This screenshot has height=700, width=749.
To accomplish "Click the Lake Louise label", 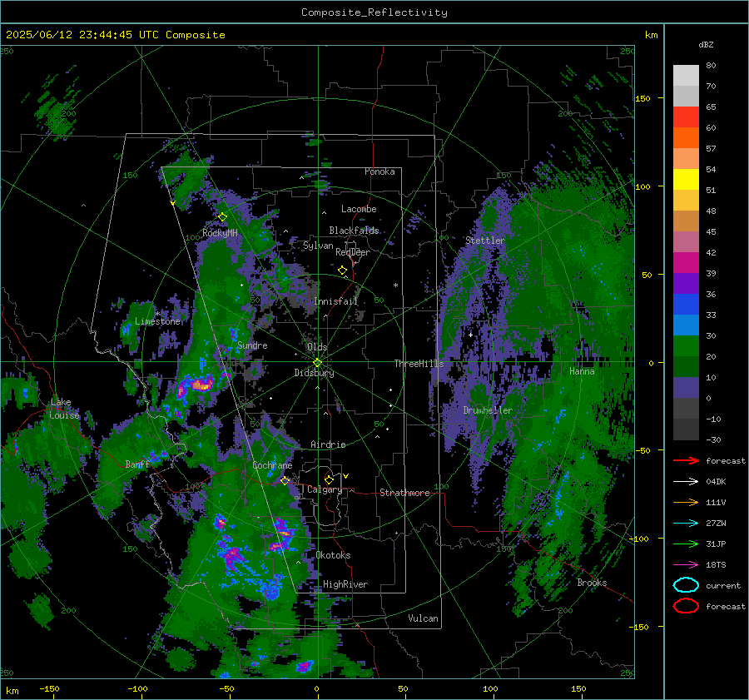I will [x=64, y=409].
